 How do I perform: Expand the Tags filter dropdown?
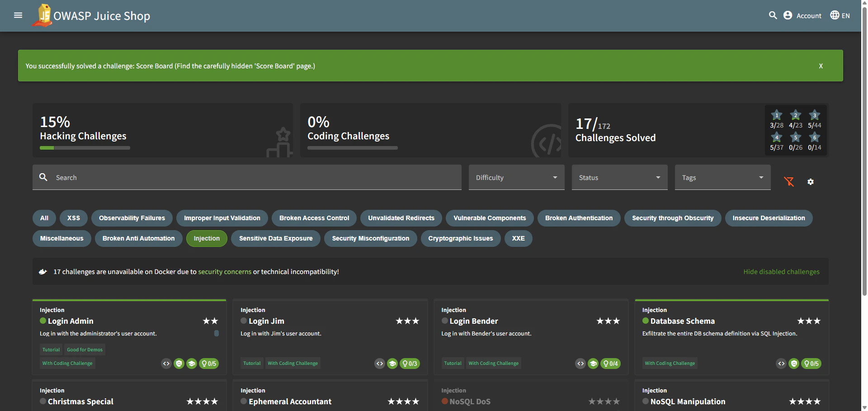tap(723, 177)
